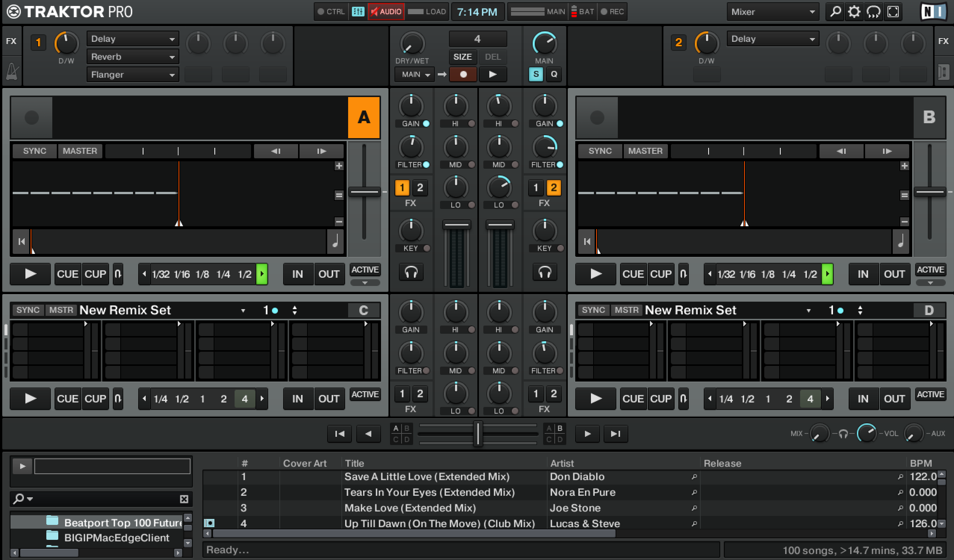Open the Mixer layout dropdown
The width and height of the screenshot is (954, 560).
[773, 12]
